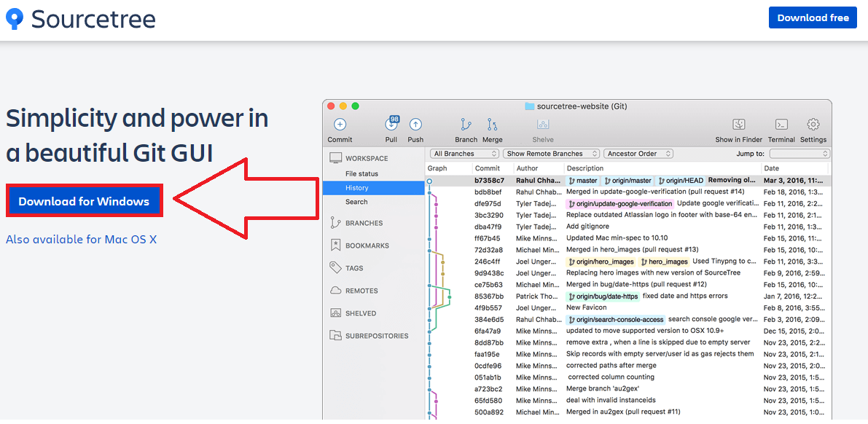Image resolution: width=868 pixels, height=424 pixels.
Task: Click the Shelve toolbar icon
Action: click(x=543, y=125)
